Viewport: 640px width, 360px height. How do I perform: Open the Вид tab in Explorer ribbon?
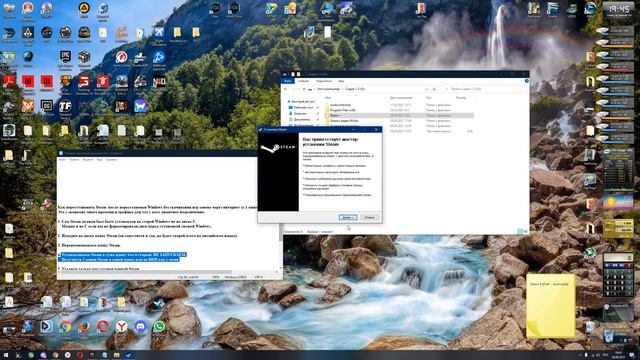[341, 81]
